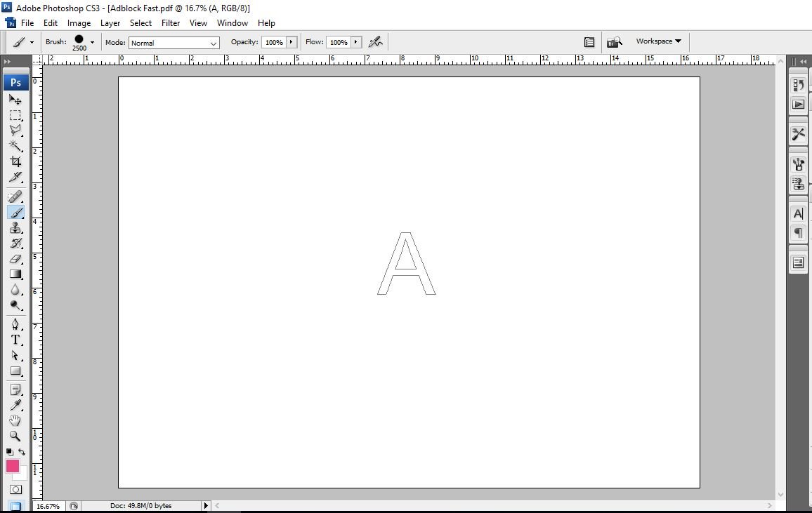Select the Slice tool

15,177
